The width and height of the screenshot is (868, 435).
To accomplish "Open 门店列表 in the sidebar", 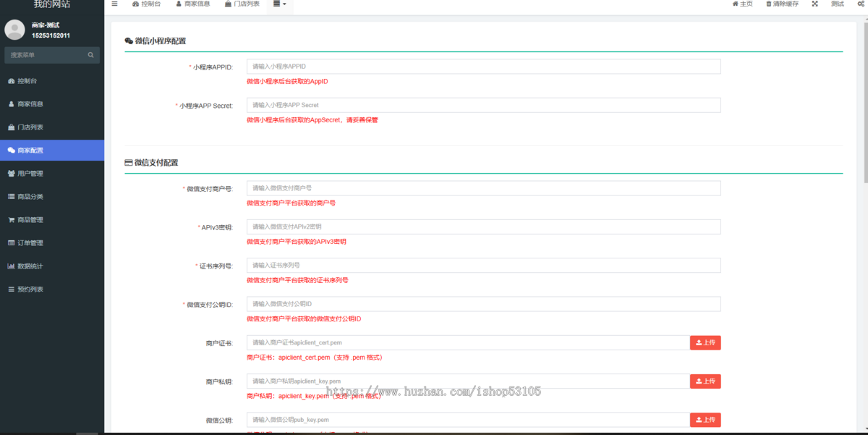I will pyautogui.click(x=52, y=127).
